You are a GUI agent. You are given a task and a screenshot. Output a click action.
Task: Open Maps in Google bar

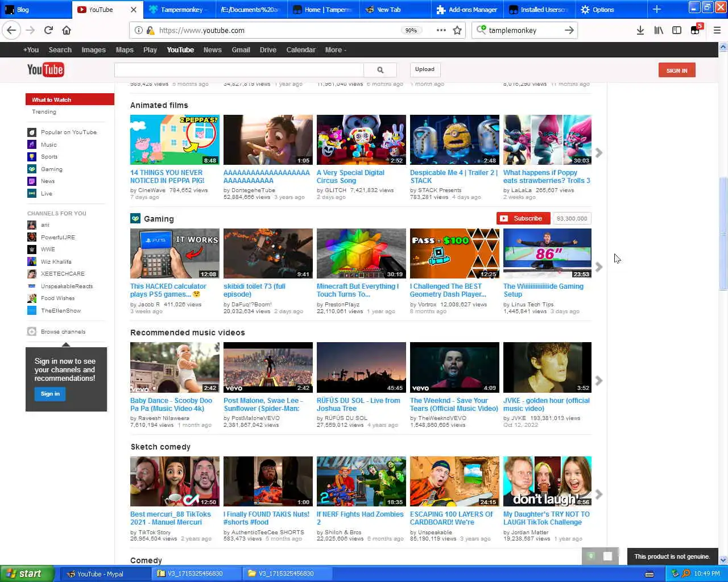coord(125,50)
